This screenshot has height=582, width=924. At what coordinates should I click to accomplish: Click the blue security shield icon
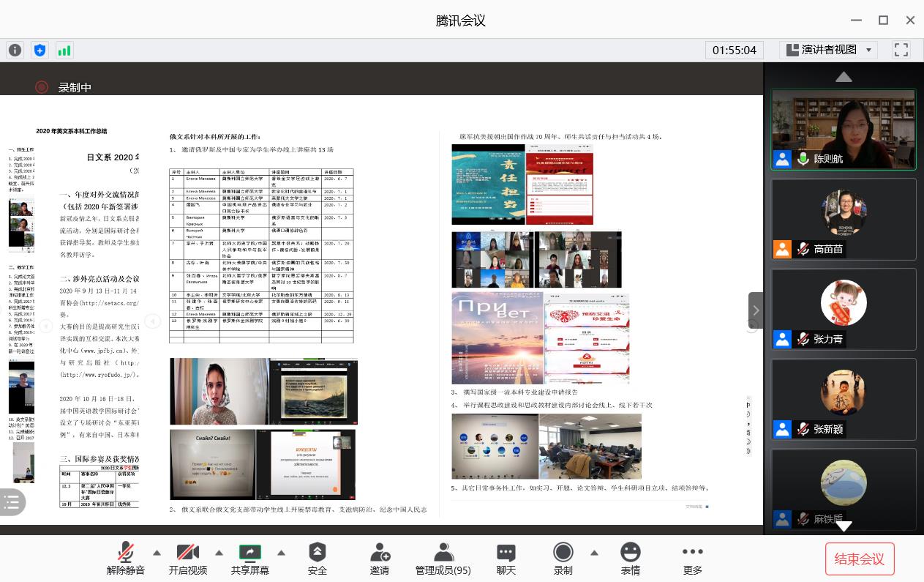click(40, 50)
